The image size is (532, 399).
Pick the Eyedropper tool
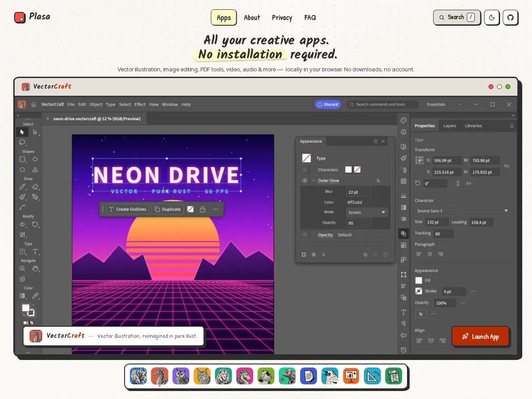(35, 296)
